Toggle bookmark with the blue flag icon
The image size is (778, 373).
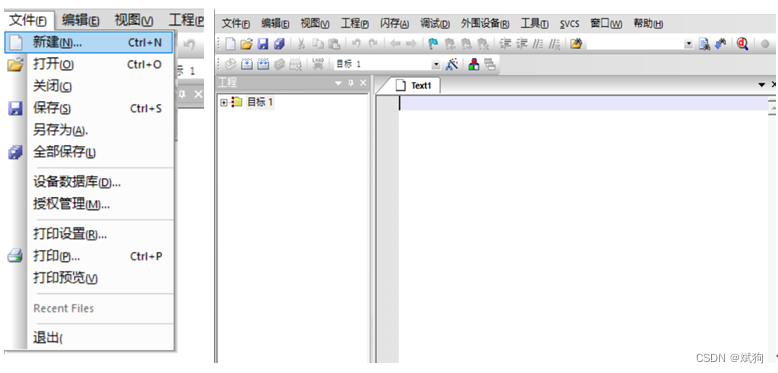[433, 44]
